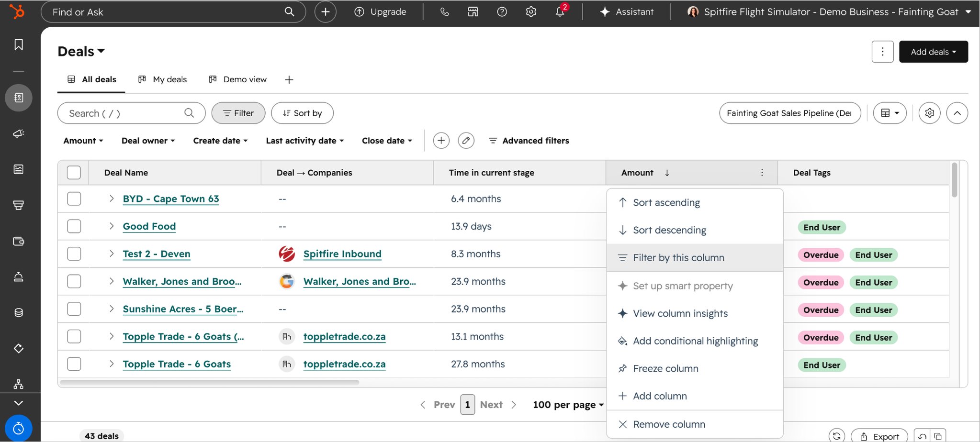Viewport: 980px width, 442px height.
Task: Open the Last activity date filter dropdown
Action: (305, 141)
